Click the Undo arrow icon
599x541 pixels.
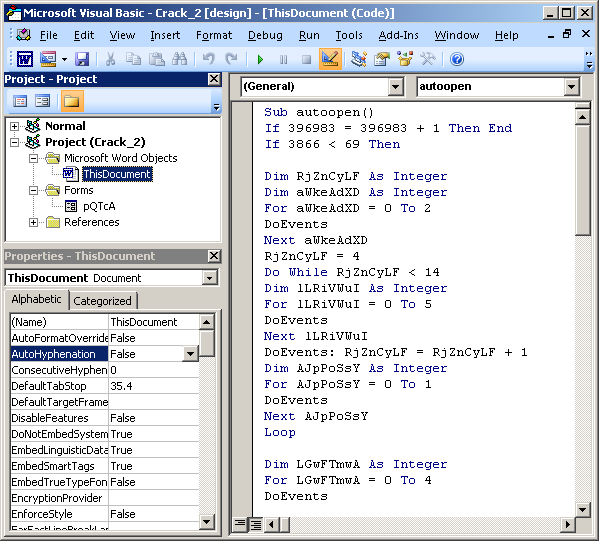[209, 59]
